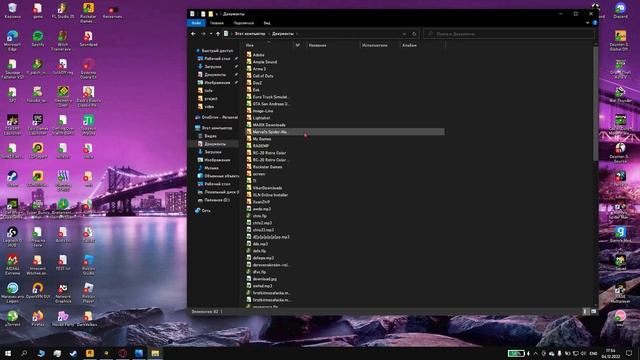Open Локальный диск in the sidebar
The image size is (640, 360).
218,192
